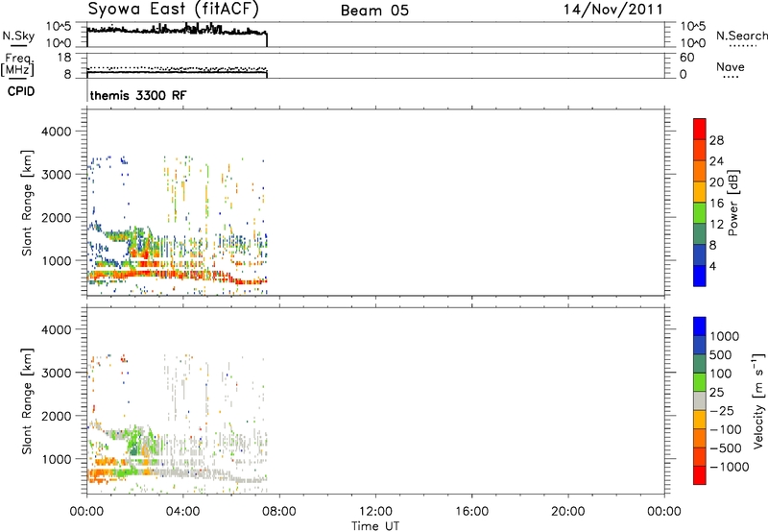
Task: Click the dotted Nave trace in frequency panel
Action: pos(177,68)
